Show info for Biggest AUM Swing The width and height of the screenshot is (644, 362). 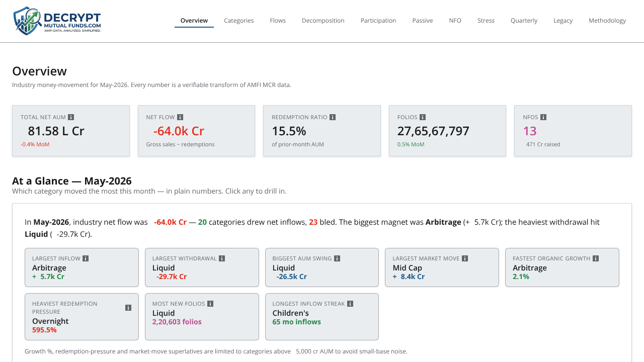[x=337, y=258]
